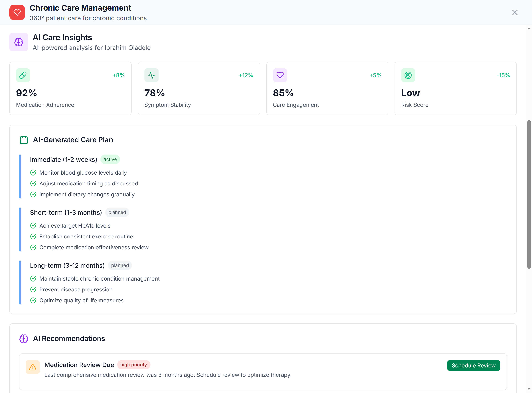Click the pill icon for Medication Adherence
Image resolution: width=532 pixels, height=399 pixels.
tap(23, 75)
